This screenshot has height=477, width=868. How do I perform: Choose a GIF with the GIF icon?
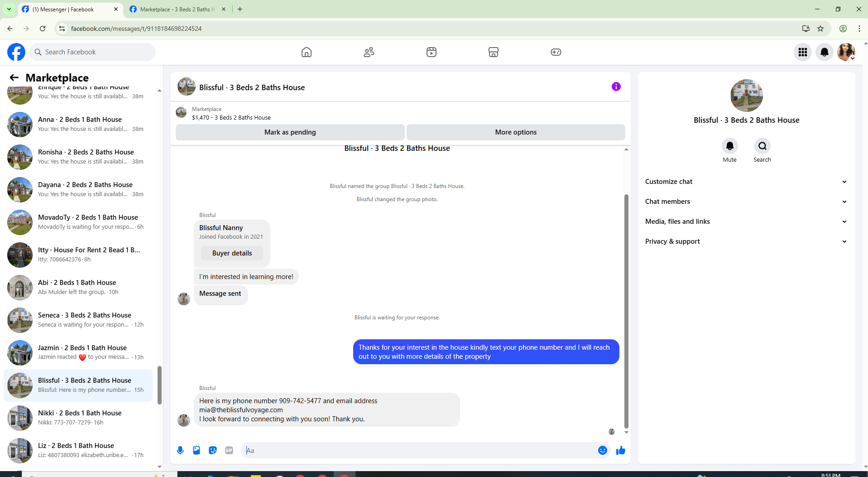pyautogui.click(x=229, y=450)
